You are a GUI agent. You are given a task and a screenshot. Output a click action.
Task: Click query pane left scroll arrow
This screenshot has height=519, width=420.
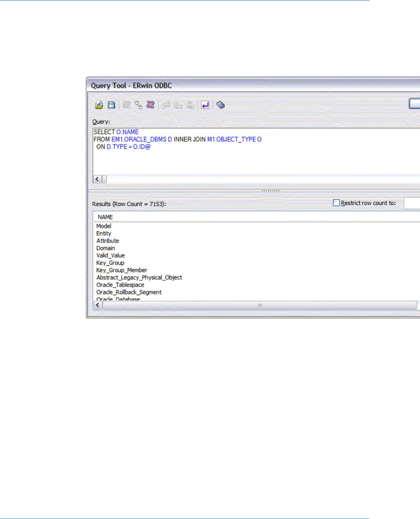tap(97, 179)
